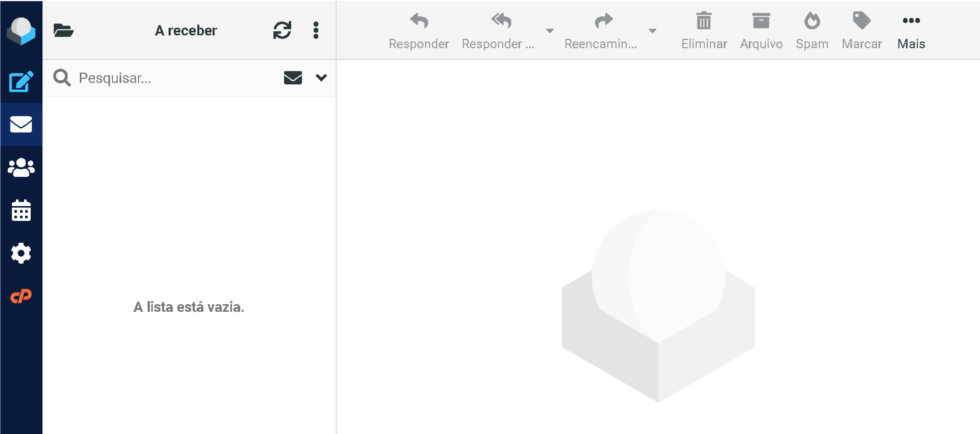
Task: Open the three-dot list options menu
Action: pos(315,30)
